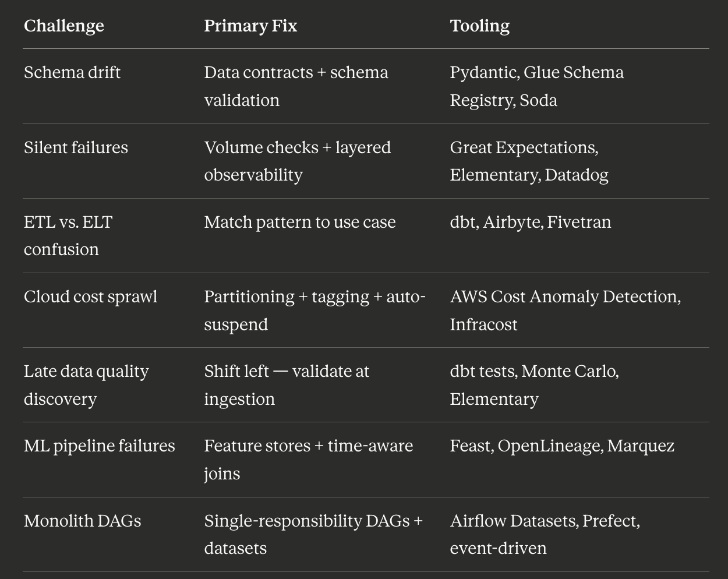This screenshot has width=728, height=579.
Task: Click Volume checks + layered observability cell
Action: click(x=297, y=161)
